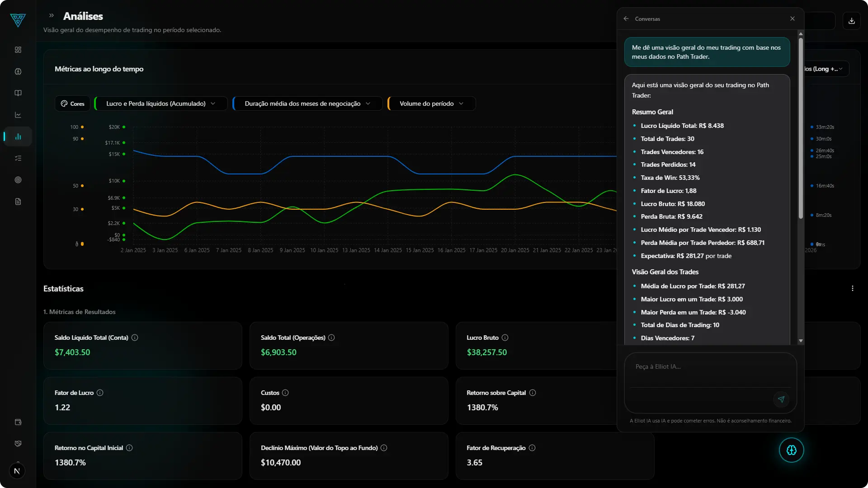Expand the Duração média dos meses dropdown
Image resolution: width=868 pixels, height=488 pixels.
tap(368, 103)
